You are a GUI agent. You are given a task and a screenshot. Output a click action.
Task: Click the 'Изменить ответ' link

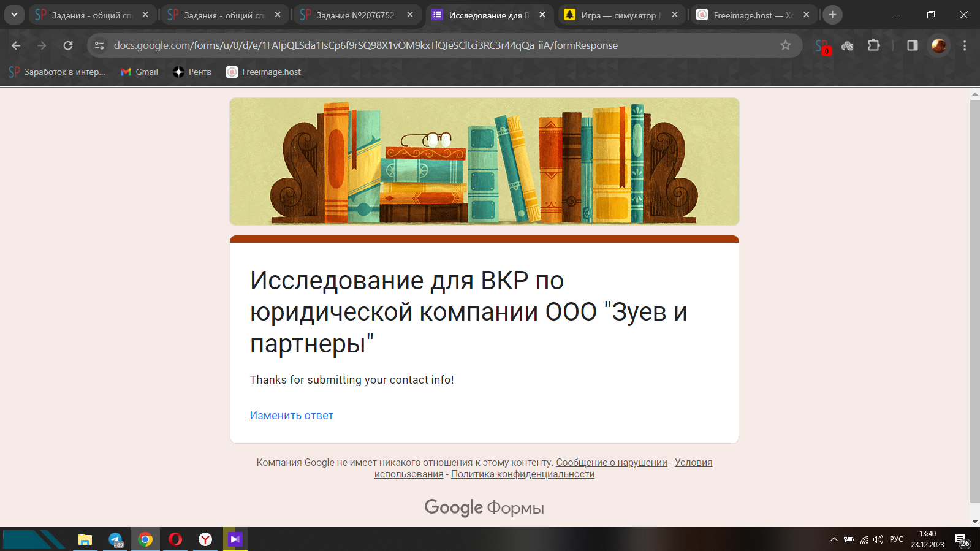click(x=292, y=416)
